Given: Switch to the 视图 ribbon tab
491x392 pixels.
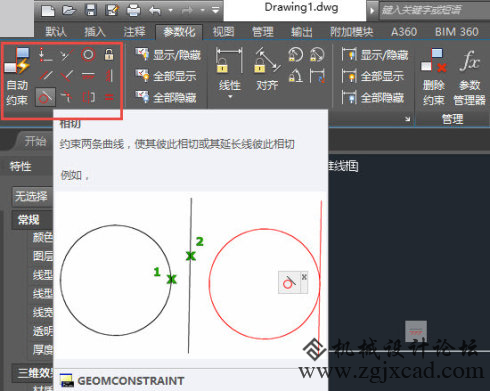Looking at the screenshot, I should [223, 32].
